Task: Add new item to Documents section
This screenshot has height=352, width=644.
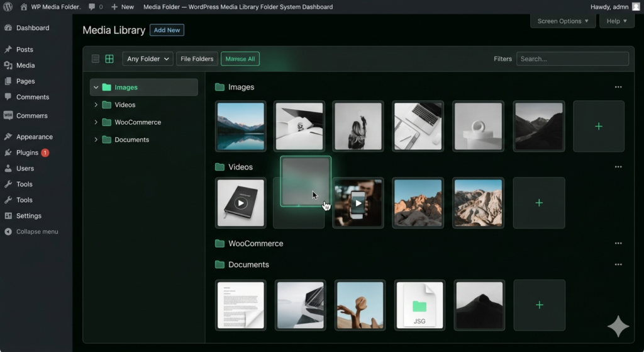Action: coord(539,305)
